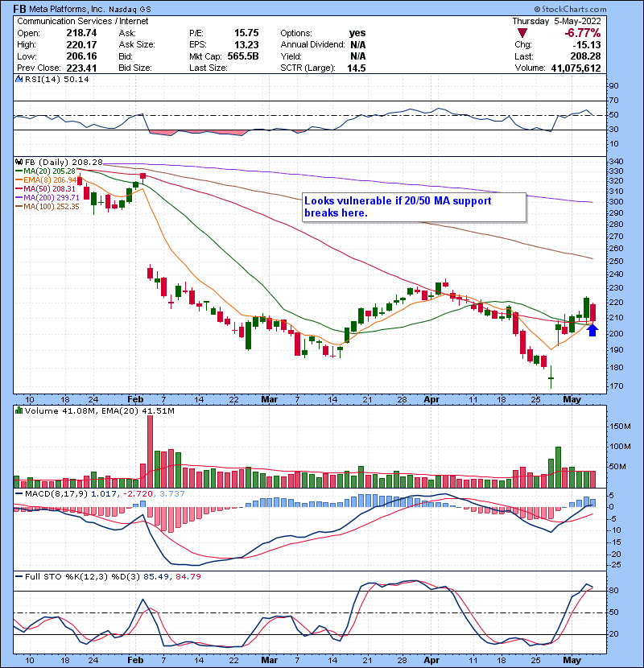Click the blue up arrow marker on chart

(592, 329)
